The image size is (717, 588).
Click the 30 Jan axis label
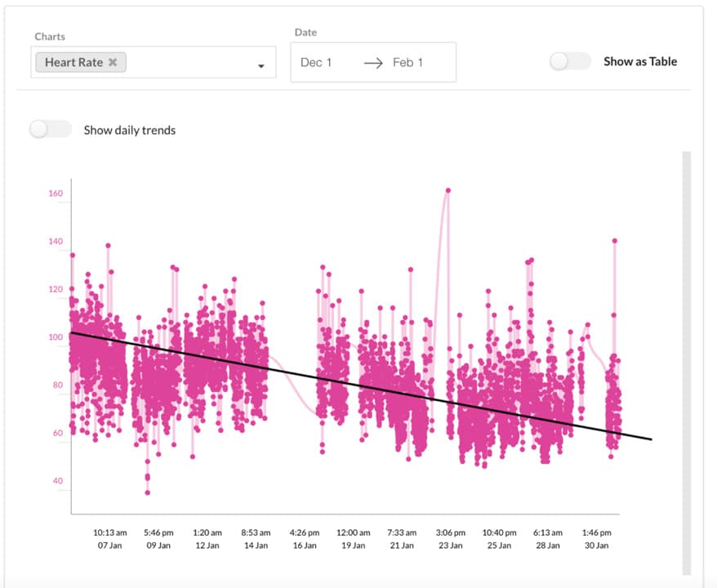[x=597, y=546]
